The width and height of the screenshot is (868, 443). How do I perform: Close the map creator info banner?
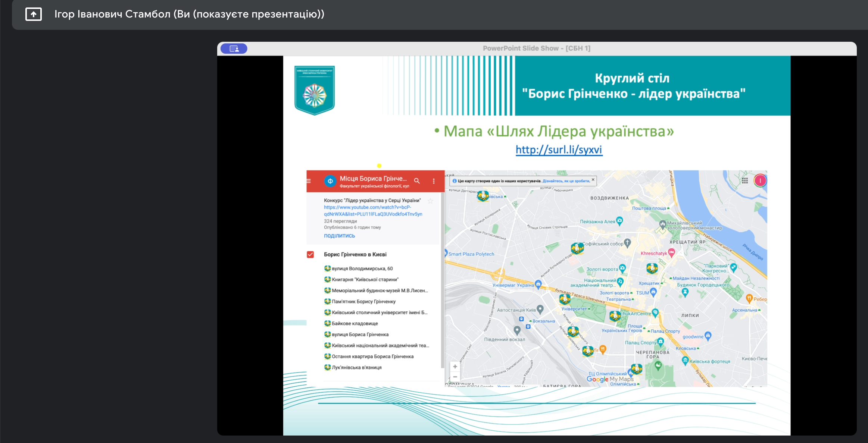593,180
